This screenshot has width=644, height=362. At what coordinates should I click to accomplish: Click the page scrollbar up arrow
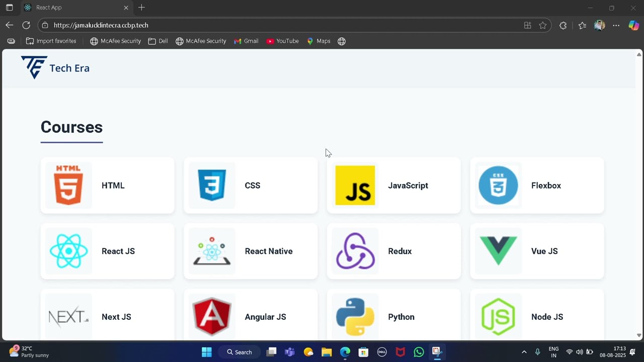point(639,54)
